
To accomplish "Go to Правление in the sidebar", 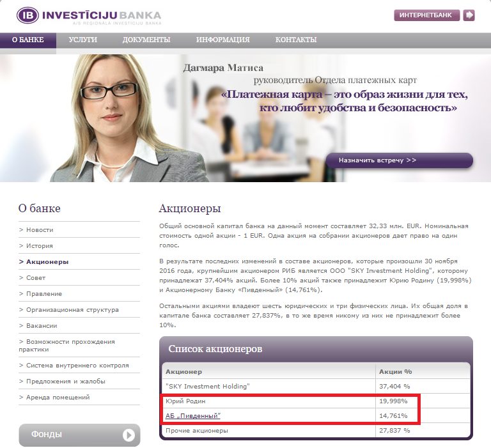I will pos(43,293).
